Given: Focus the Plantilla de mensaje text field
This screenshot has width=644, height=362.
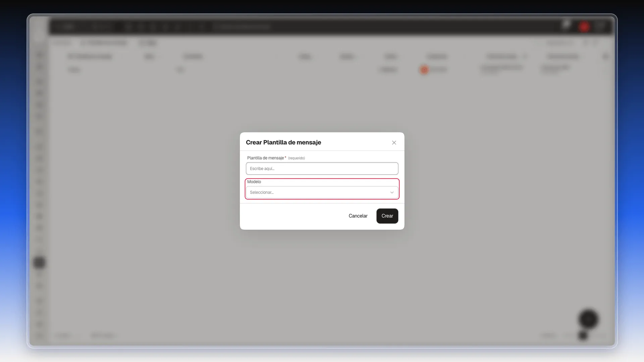Looking at the screenshot, I should tap(322, 169).
